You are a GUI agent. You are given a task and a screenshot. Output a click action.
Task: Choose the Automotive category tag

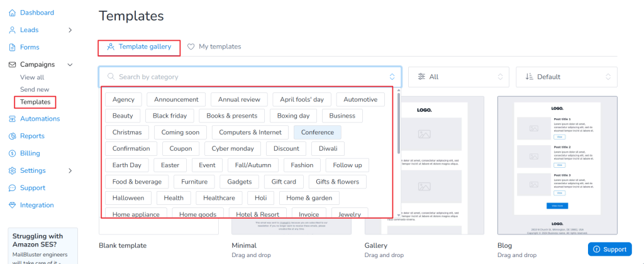coord(360,99)
